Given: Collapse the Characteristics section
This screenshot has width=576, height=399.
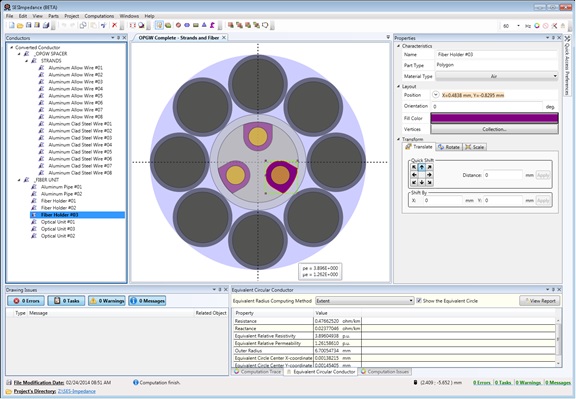Looking at the screenshot, I should (399, 46).
